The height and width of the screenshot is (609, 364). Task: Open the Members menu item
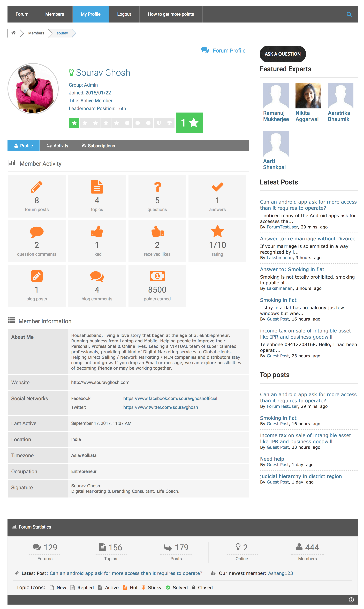(55, 14)
